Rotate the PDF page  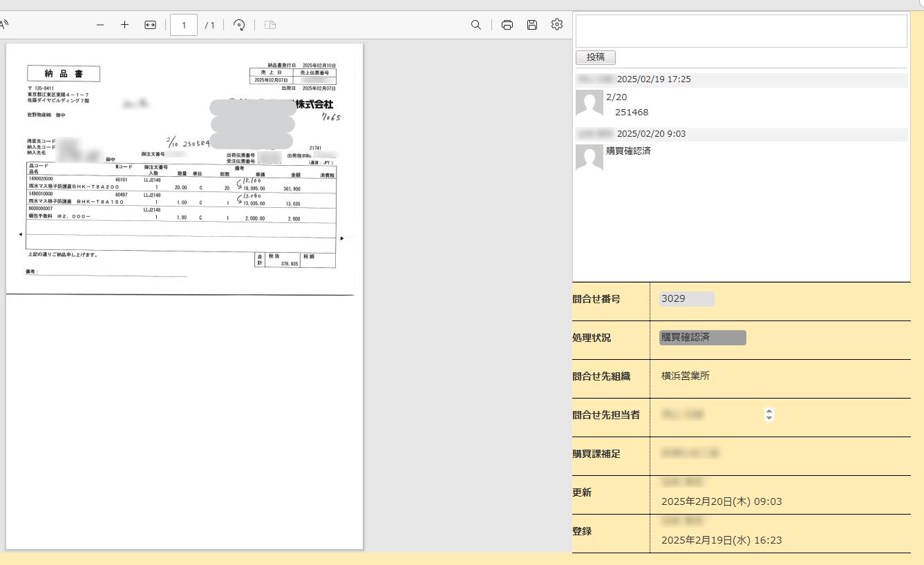point(239,25)
